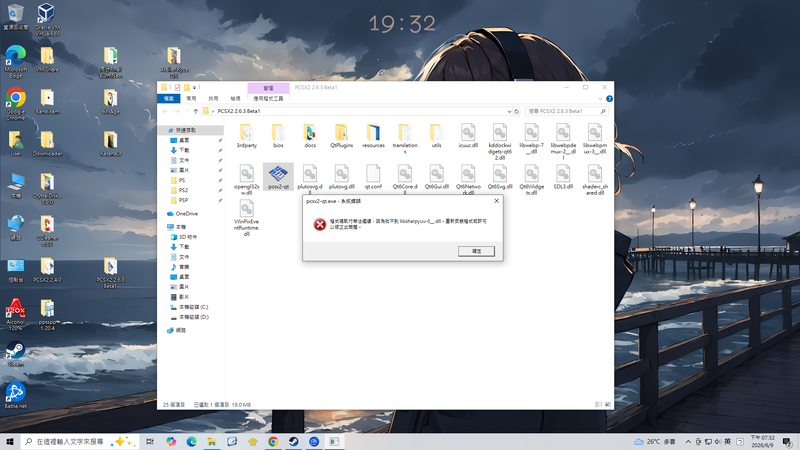Select the libwebp-7__.dll file
Screen dimensions: 800x450
531,139
